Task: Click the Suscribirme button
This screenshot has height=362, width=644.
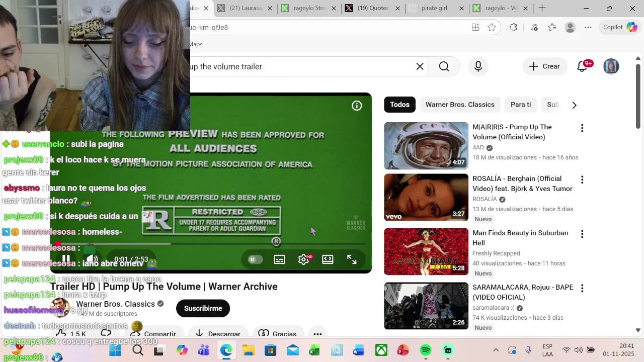Action: 203,308
